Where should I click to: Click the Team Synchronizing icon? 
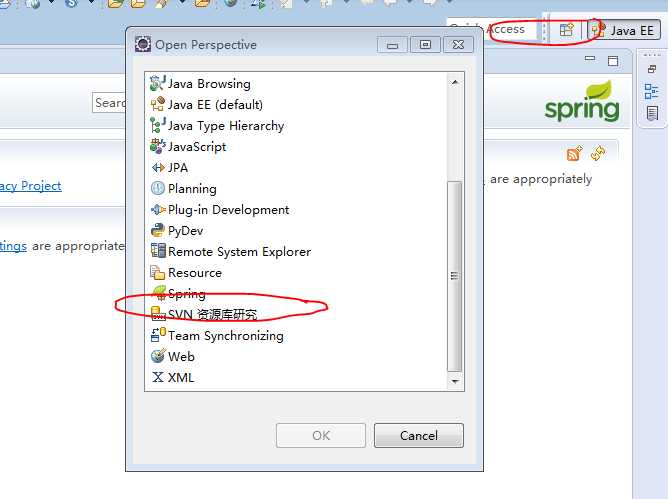pyautogui.click(x=158, y=335)
